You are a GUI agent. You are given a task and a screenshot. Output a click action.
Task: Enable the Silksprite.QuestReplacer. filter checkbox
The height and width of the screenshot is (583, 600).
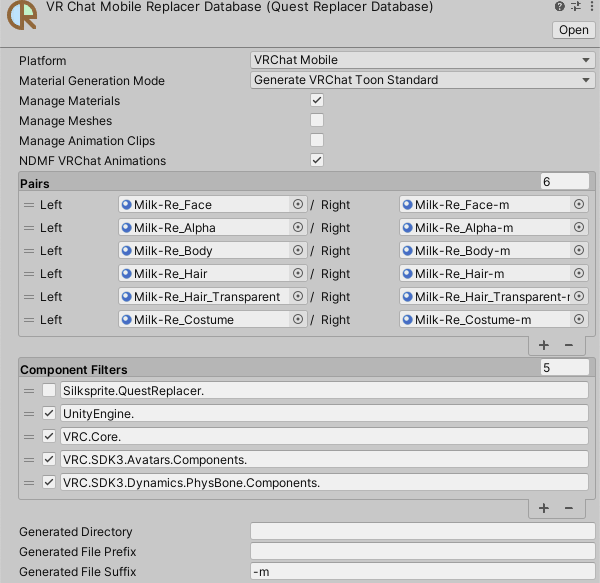(x=49, y=391)
